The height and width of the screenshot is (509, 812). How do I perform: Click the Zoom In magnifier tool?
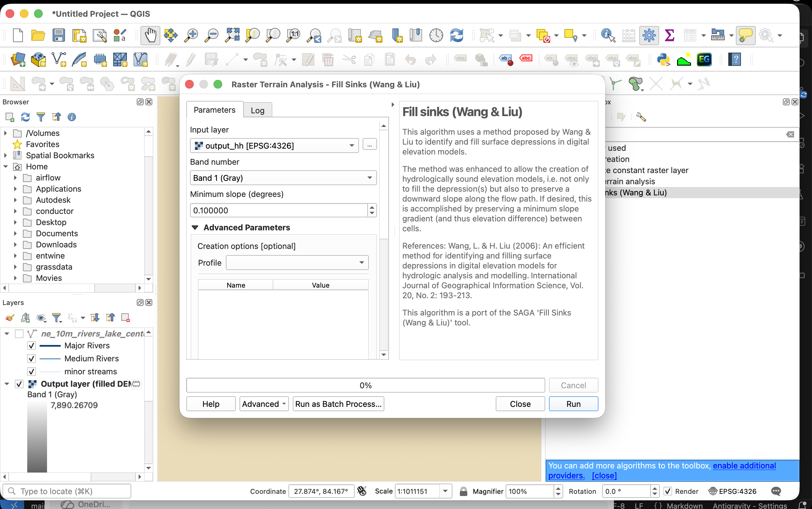click(x=191, y=35)
